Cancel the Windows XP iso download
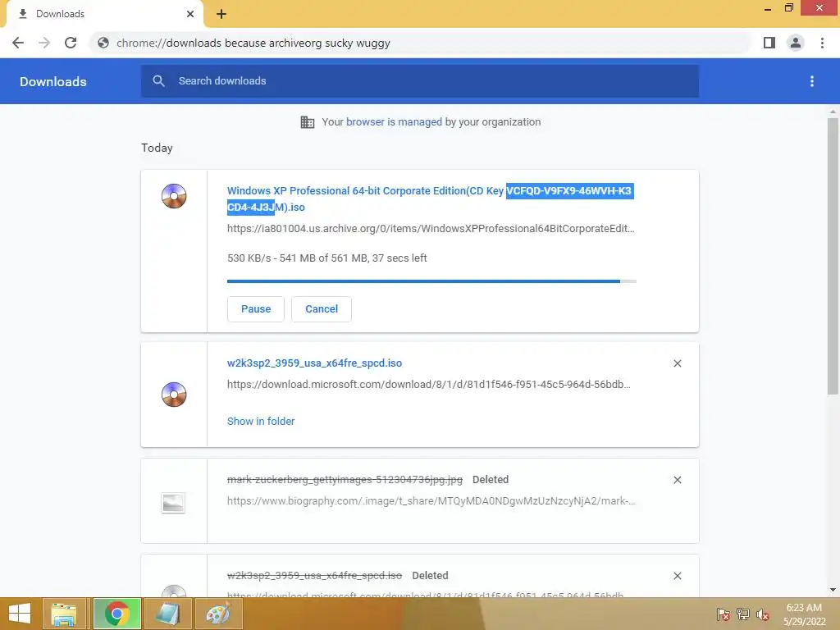This screenshot has height=630, width=840. (x=322, y=309)
